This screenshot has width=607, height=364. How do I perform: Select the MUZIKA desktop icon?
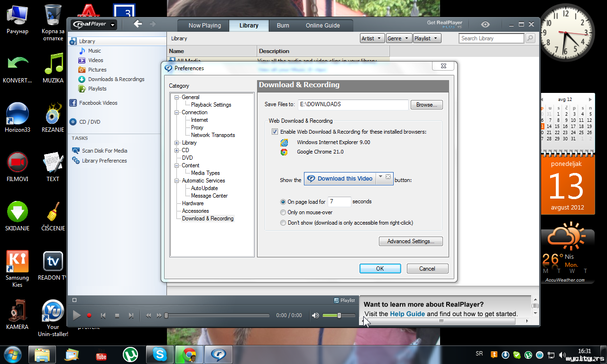53,68
